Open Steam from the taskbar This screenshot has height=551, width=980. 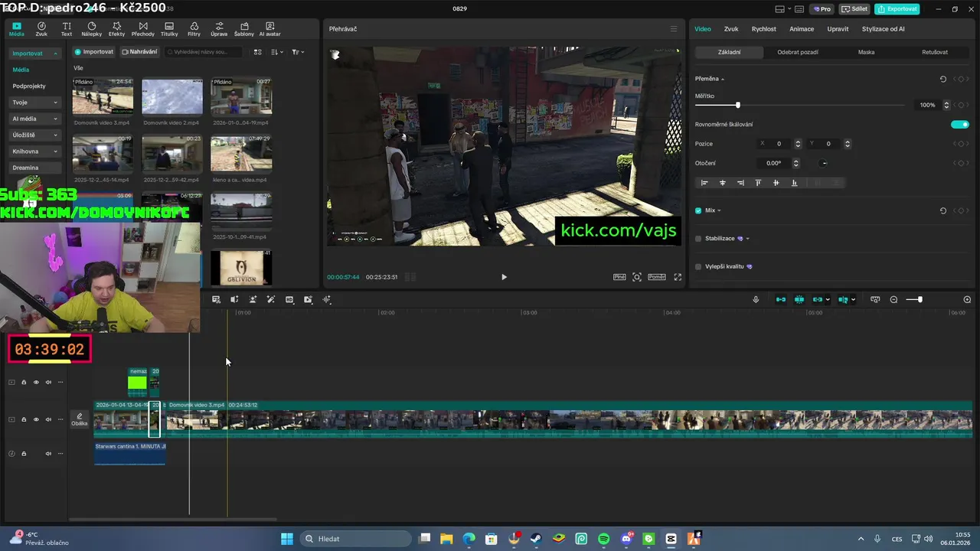click(x=536, y=539)
